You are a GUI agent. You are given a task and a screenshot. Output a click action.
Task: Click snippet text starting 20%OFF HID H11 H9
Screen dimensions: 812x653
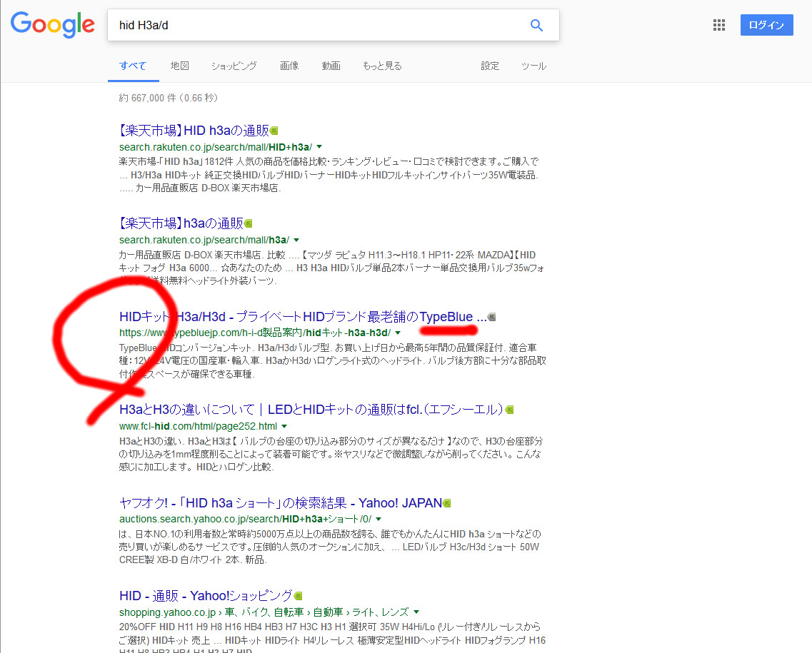333,638
